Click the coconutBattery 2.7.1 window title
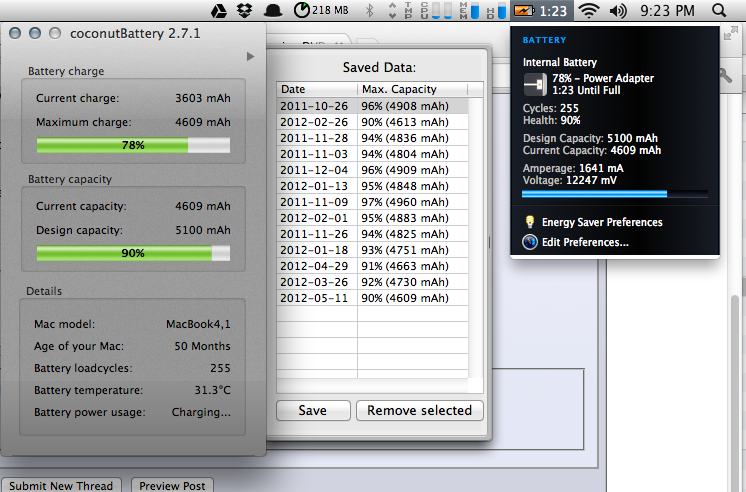This screenshot has width=746, height=492. [135, 33]
